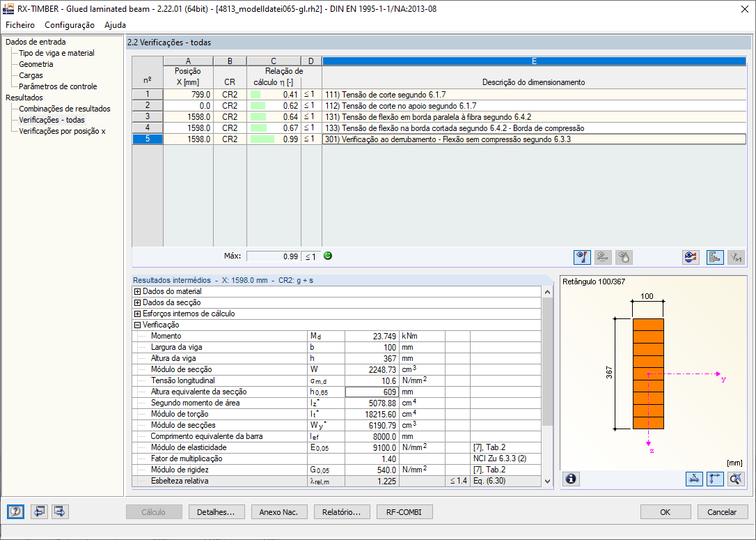Click the Máx value 0.99 field
The height and width of the screenshot is (540, 756).
[274, 256]
